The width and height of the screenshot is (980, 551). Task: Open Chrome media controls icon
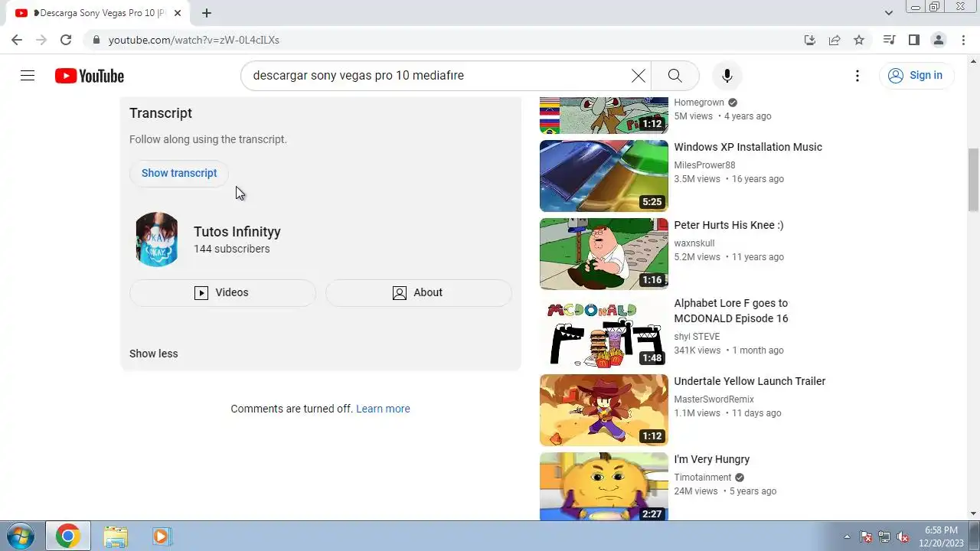tap(889, 40)
